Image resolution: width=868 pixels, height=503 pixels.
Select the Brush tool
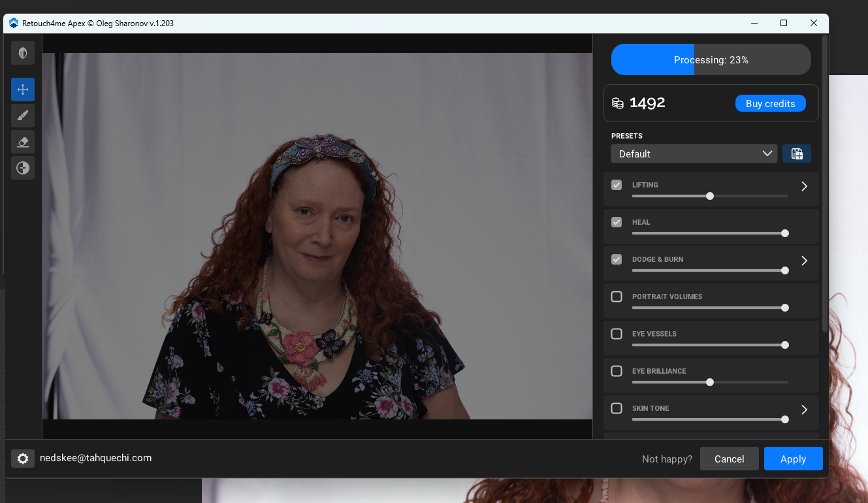[23, 116]
